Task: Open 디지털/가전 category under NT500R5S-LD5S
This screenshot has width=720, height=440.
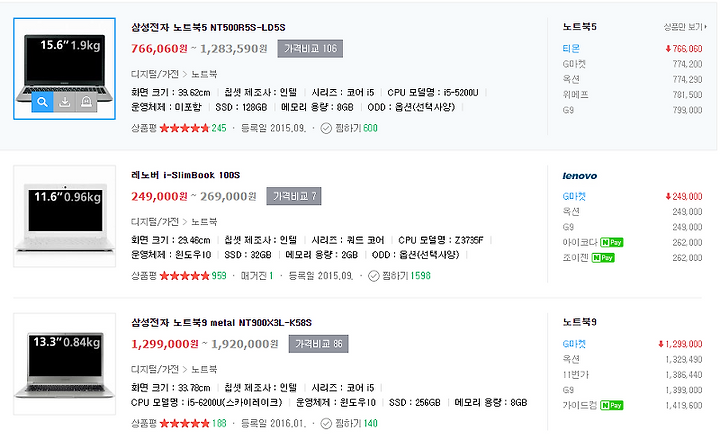Action: [155, 74]
